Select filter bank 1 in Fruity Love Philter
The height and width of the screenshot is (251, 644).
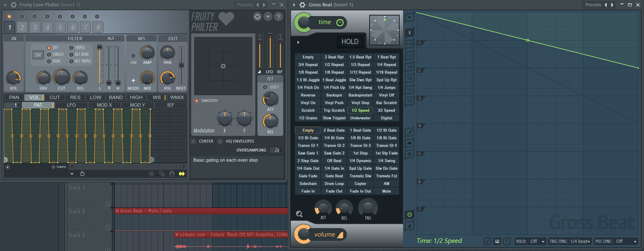pyautogui.click(x=10, y=27)
